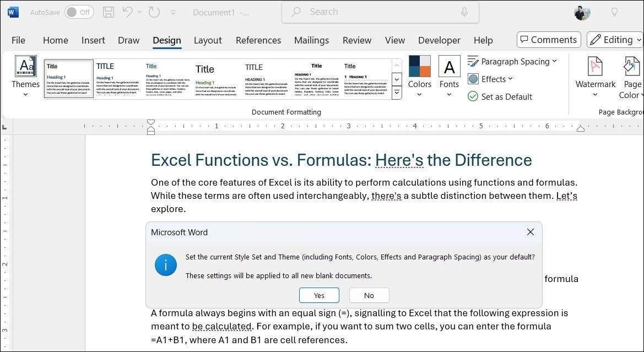Screen dimensions: 644x352
Task: Click Set as Default checkmark
Action: [473, 96]
